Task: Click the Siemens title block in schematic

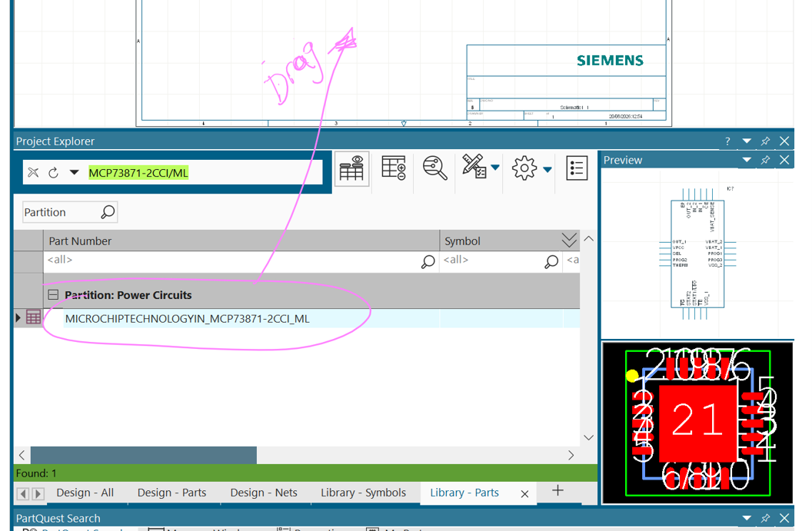Action: (x=566, y=83)
